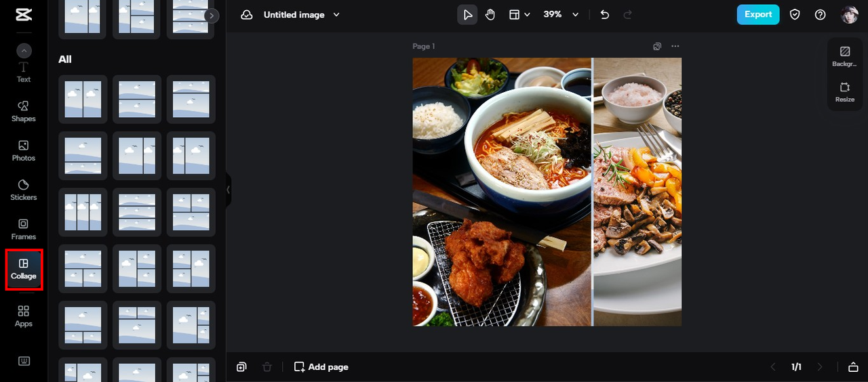Choose the three vertical columns layout
Screen dimensions: 868x382
click(83, 212)
